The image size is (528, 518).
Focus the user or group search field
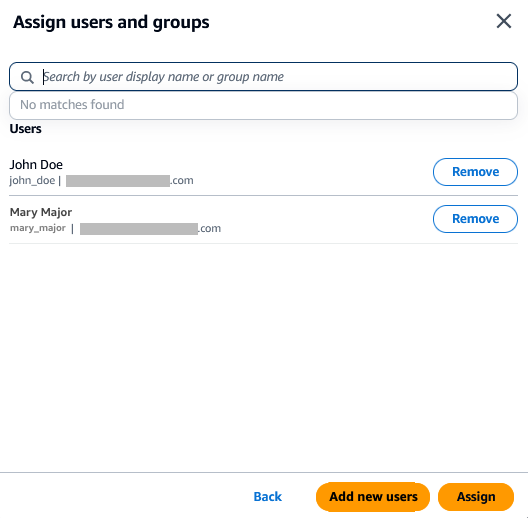coord(263,77)
